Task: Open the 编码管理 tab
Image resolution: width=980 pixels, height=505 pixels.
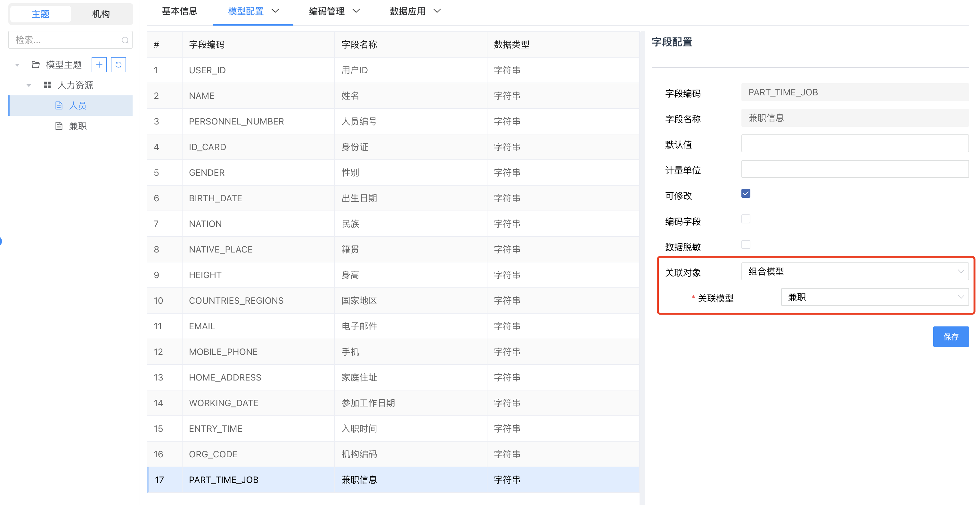Action: (x=327, y=12)
